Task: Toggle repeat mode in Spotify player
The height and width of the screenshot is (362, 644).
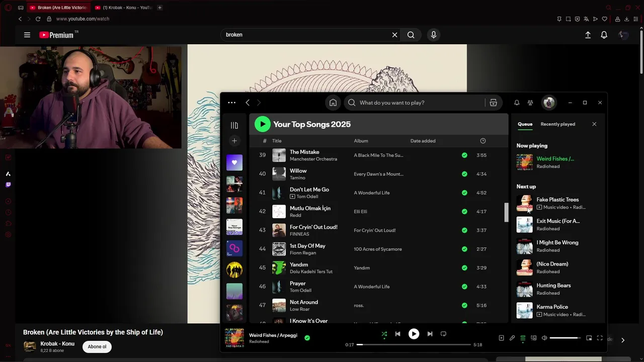Action: pyautogui.click(x=443, y=334)
